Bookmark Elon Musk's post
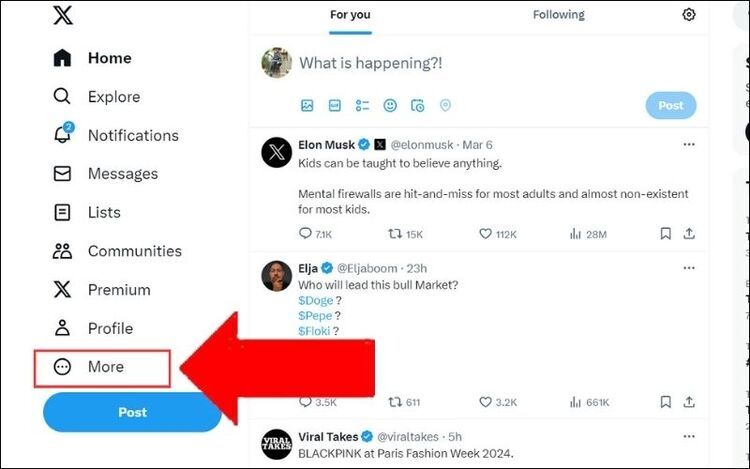This screenshot has height=469, width=750. pyautogui.click(x=666, y=234)
